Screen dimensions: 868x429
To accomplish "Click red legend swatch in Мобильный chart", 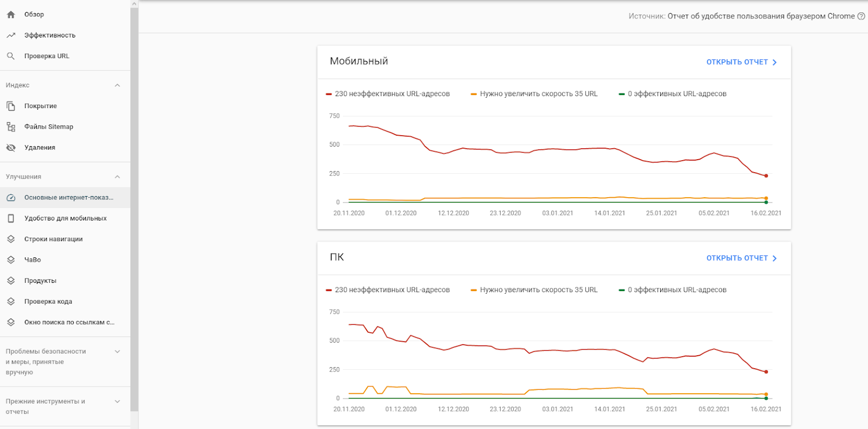I will (329, 94).
